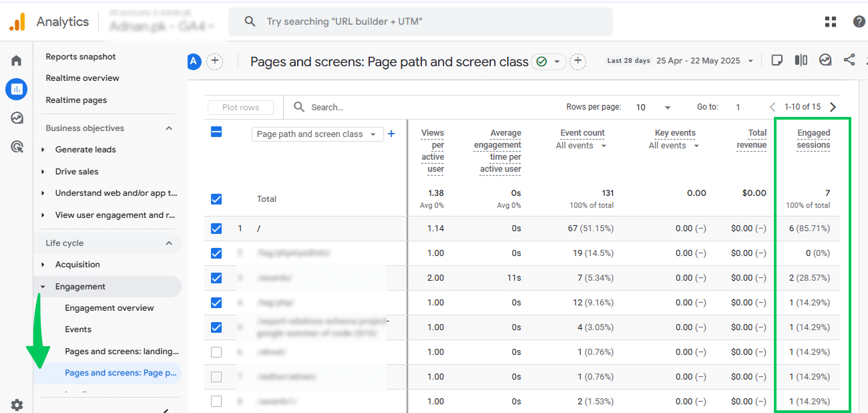Collapse the Business objectives section

169,128
